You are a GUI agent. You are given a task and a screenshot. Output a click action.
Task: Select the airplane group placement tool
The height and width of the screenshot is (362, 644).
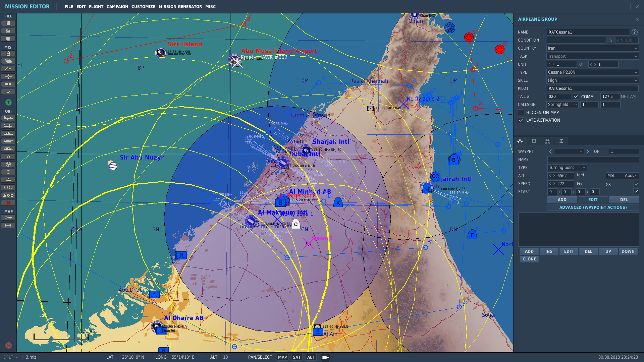8,118
